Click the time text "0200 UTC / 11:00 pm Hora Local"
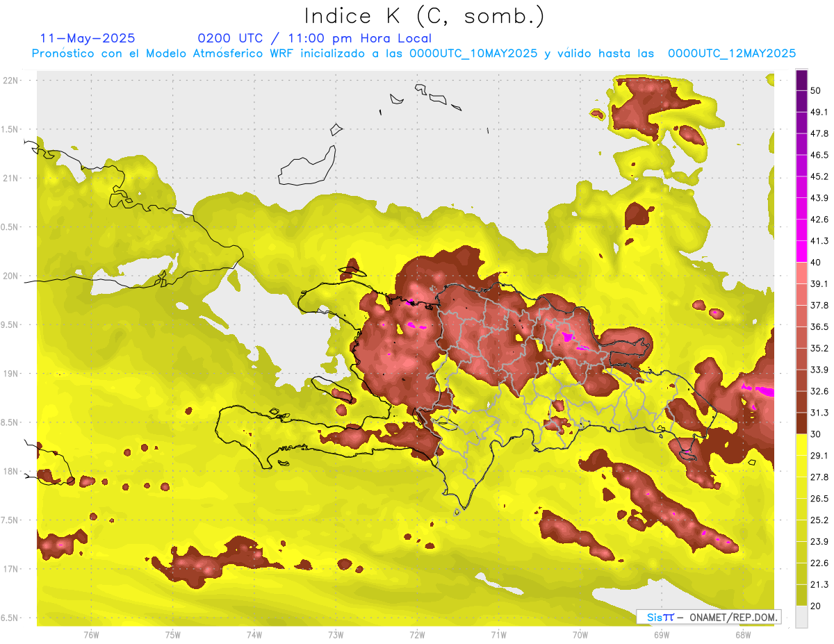 pyautogui.click(x=315, y=38)
